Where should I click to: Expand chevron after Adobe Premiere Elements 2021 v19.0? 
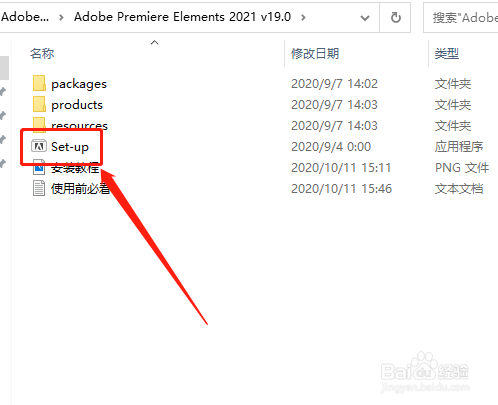[x=303, y=17]
